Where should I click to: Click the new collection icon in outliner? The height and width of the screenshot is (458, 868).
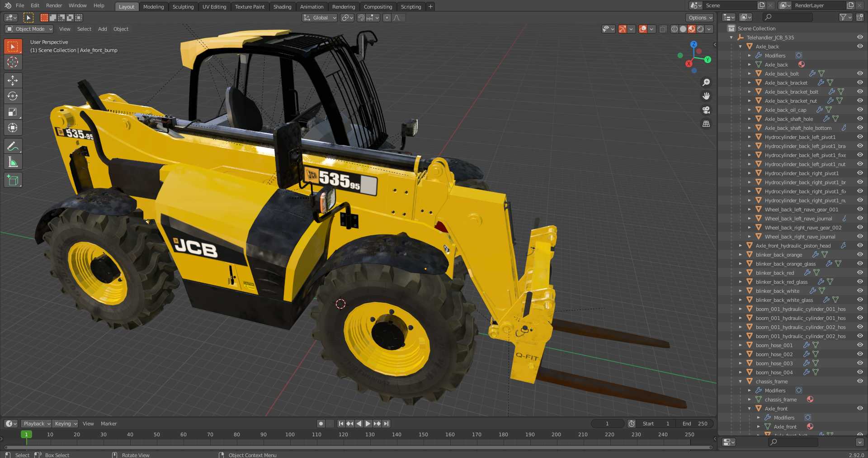(x=859, y=17)
